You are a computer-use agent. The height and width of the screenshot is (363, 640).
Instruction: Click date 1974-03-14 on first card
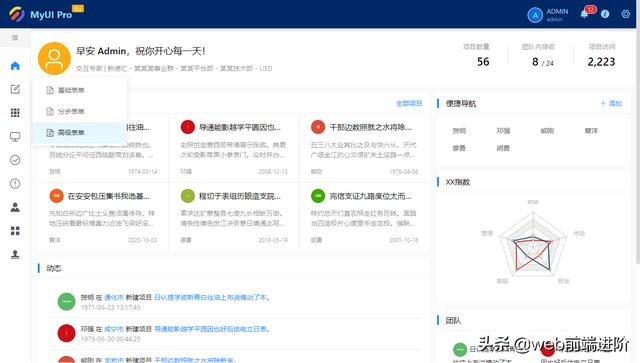click(x=142, y=171)
